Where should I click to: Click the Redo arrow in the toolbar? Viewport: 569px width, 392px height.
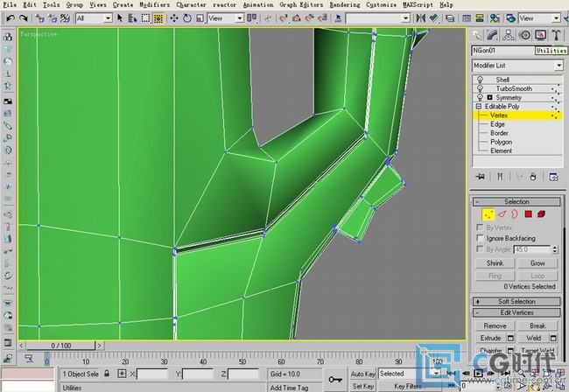[x=24, y=18]
